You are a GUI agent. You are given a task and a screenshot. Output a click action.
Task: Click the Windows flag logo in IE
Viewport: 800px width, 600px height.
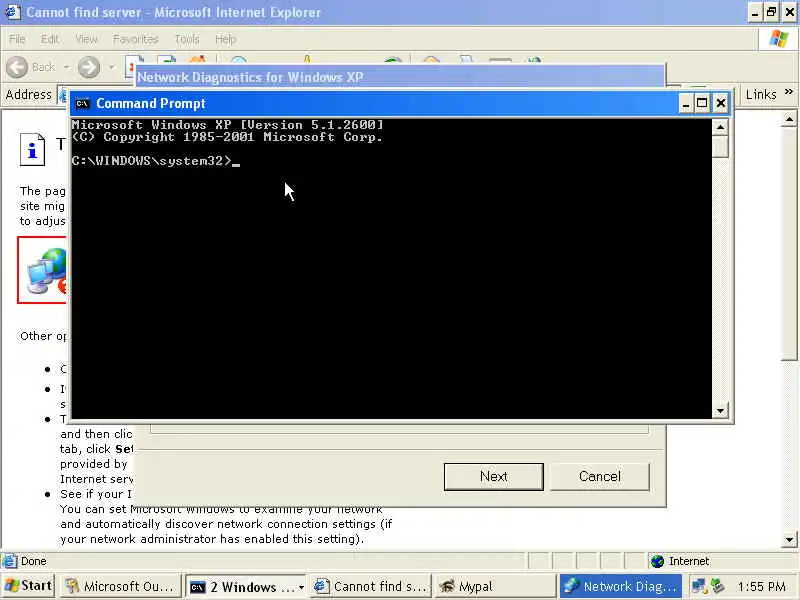pyautogui.click(x=779, y=39)
